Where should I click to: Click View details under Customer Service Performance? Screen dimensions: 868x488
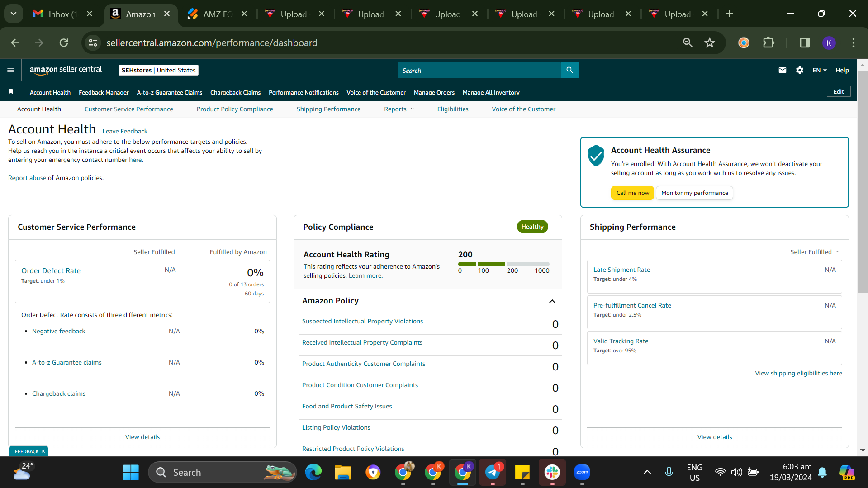(142, 437)
